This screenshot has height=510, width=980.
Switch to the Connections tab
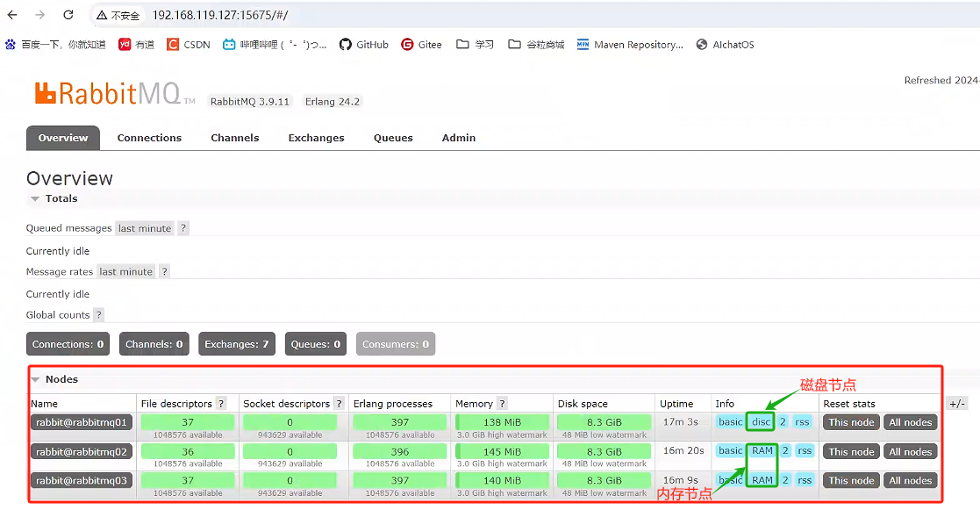click(149, 138)
